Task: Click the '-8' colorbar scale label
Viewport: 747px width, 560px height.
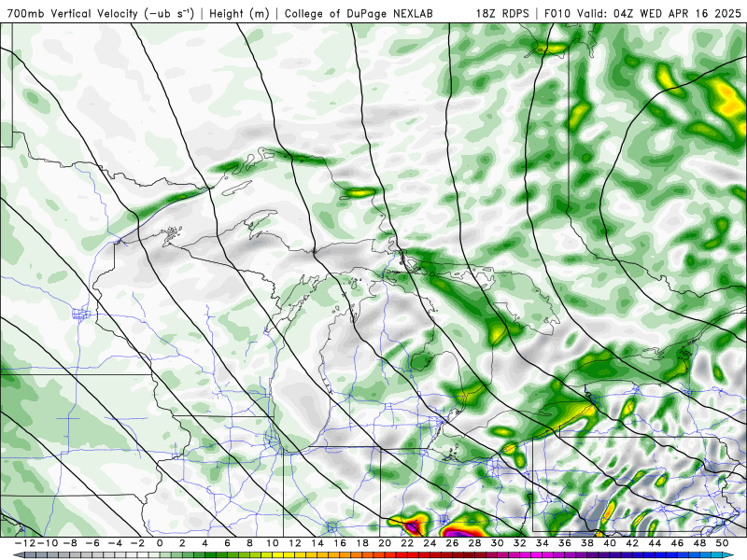Action: [69, 543]
